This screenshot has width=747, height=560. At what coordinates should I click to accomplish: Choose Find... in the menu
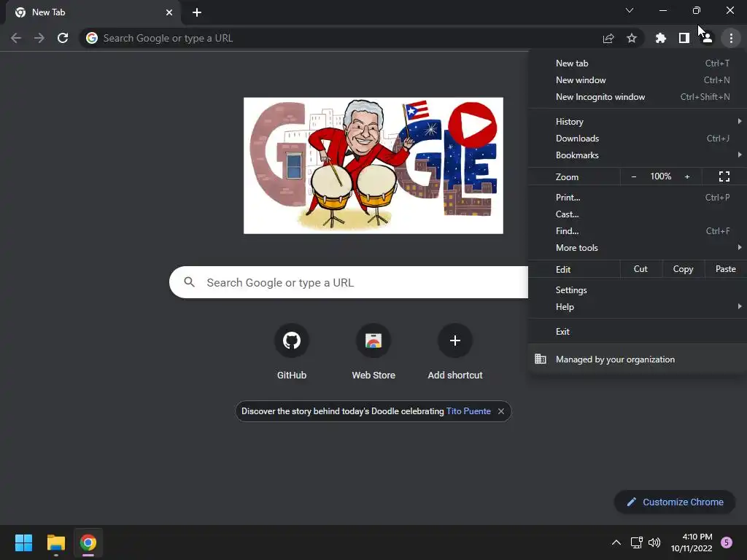(x=638, y=231)
